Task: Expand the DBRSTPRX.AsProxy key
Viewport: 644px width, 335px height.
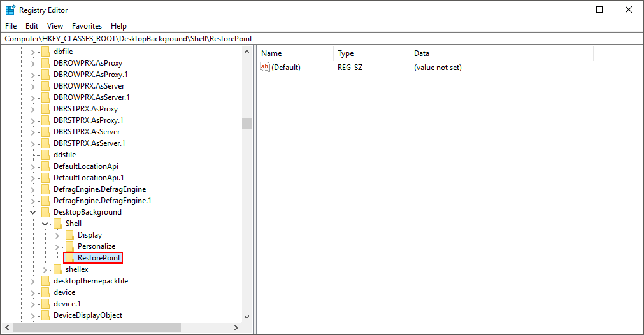Action: 33,109
